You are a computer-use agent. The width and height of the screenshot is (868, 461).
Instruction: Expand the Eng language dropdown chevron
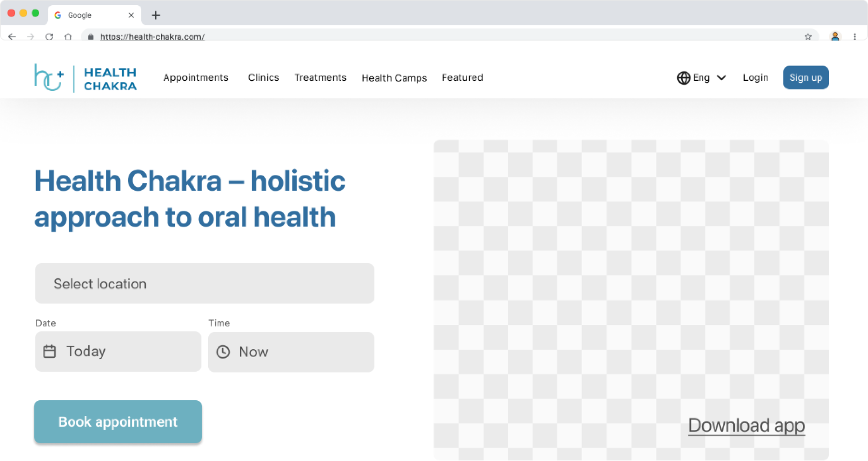722,78
